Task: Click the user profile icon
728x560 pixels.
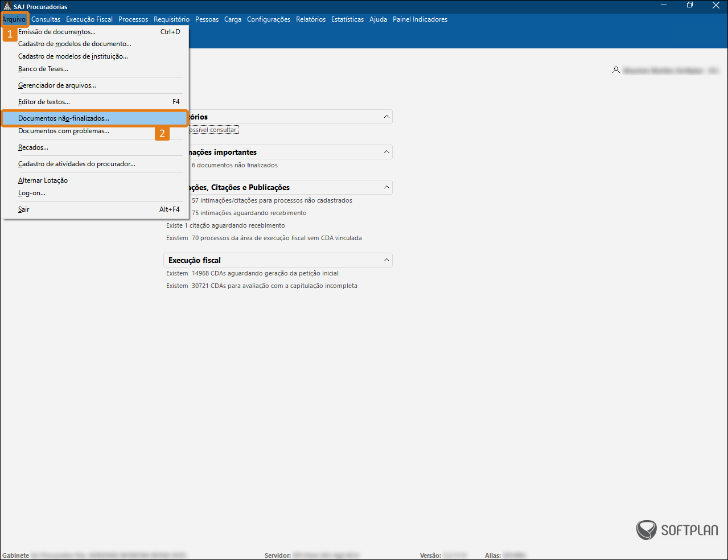Action: [x=616, y=70]
